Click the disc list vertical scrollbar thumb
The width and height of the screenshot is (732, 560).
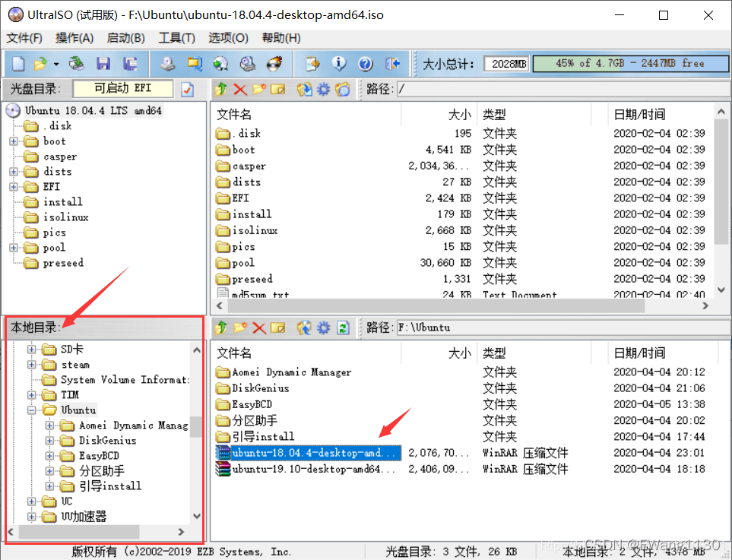coord(721,182)
